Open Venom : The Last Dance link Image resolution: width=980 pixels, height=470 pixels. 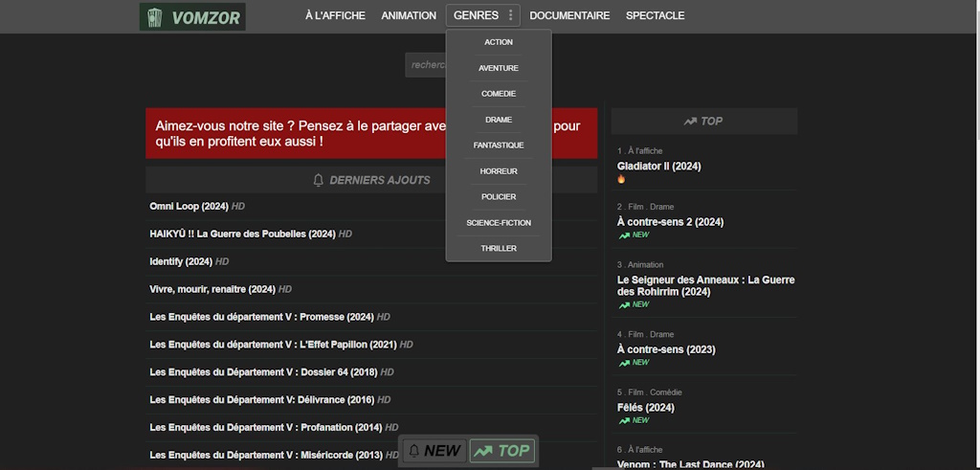691,464
